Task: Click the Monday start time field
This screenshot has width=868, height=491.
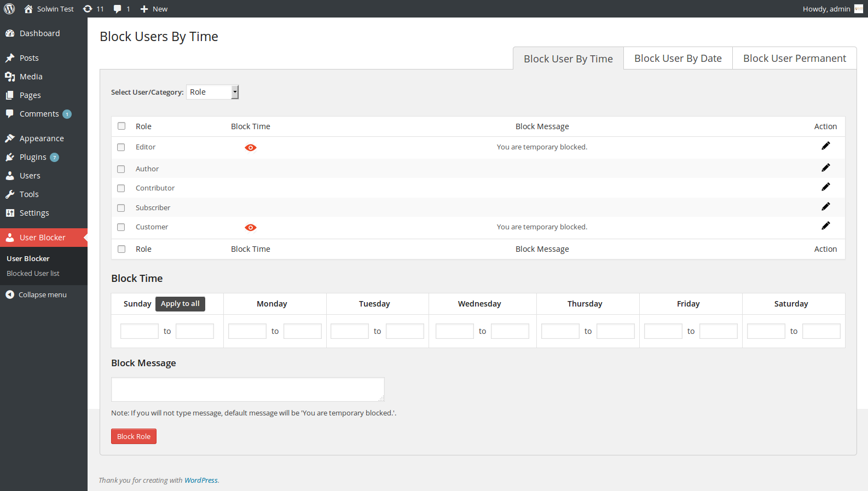Action: tap(247, 331)
